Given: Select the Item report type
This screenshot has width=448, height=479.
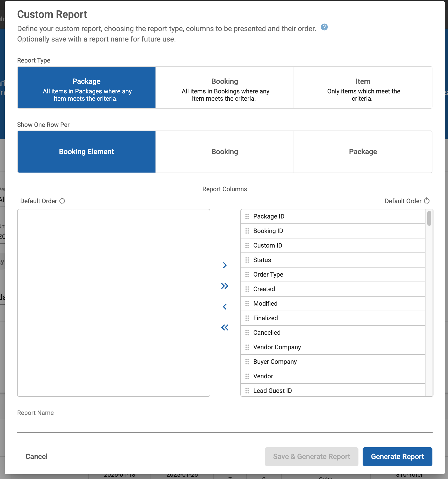Looking at the screenshot, I should (363, 87).
